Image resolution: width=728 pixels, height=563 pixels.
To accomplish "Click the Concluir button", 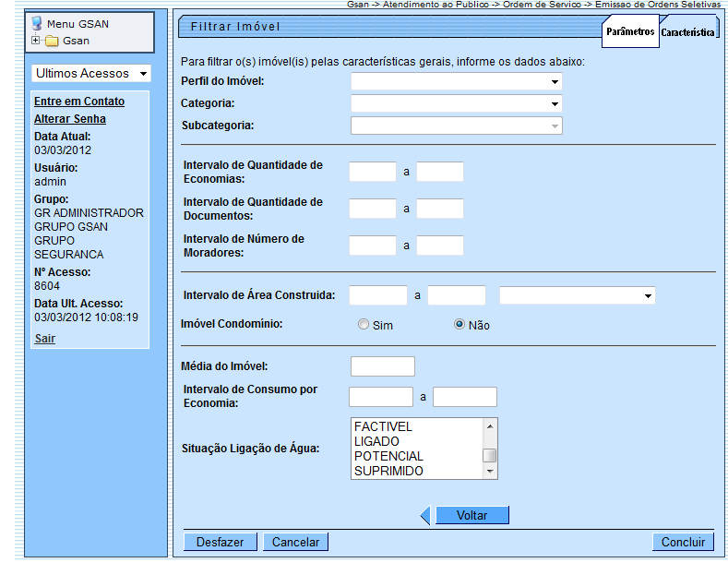I will (x=683, y=542).
